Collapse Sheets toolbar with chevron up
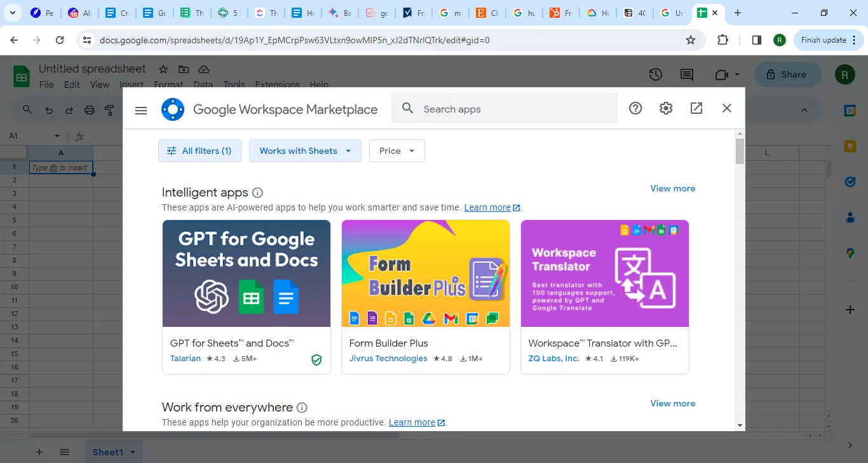This screenshot has width=868, height=463. click(804, 110)
